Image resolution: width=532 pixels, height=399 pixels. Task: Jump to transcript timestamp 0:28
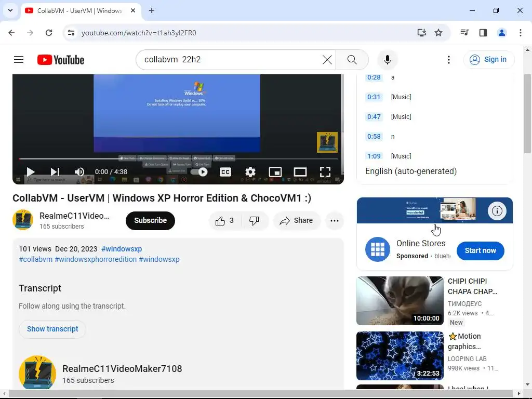pyautogui.click(x=374, y=77)
